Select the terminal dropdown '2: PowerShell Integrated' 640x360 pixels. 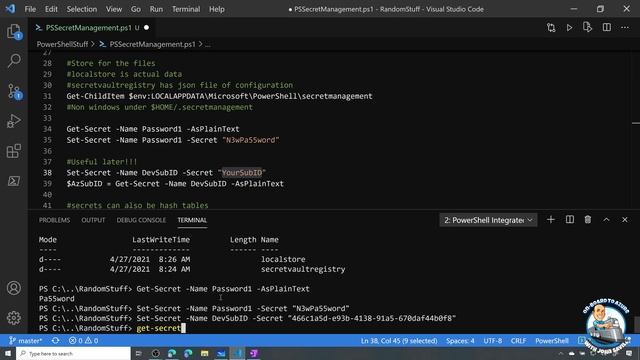pos(488,220)
